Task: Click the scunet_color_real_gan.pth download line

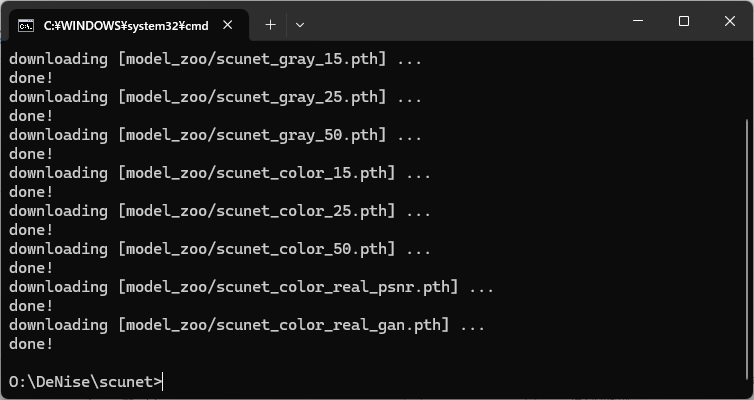Action: (x=247, y=325)
